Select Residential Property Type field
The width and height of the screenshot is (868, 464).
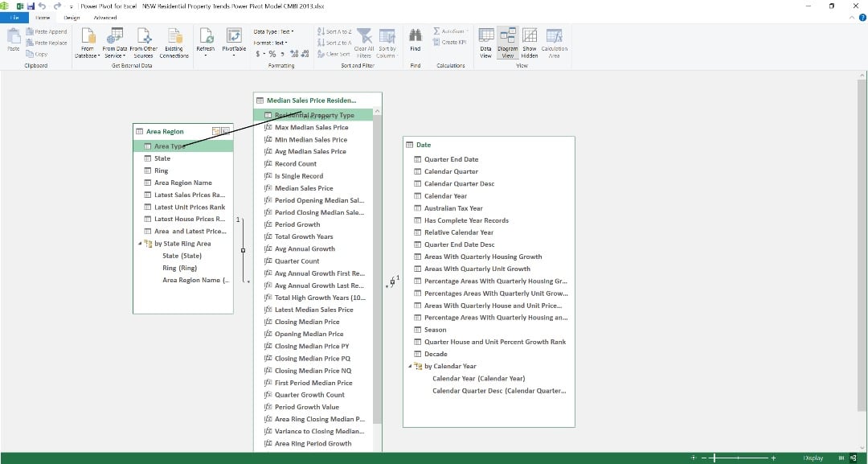(x=314, y=115)
